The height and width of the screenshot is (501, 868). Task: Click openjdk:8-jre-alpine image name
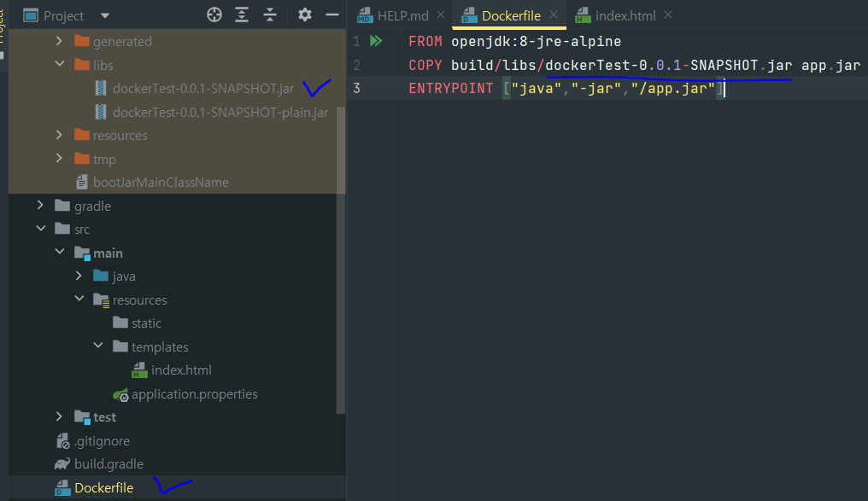pos(536,42)
